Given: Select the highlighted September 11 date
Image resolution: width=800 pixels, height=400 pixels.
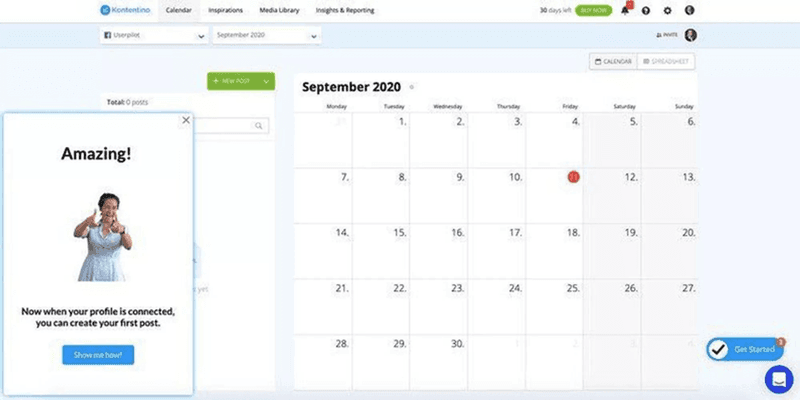Looking at the screenshot, I should pyautogui.click(x=574, y=177).
